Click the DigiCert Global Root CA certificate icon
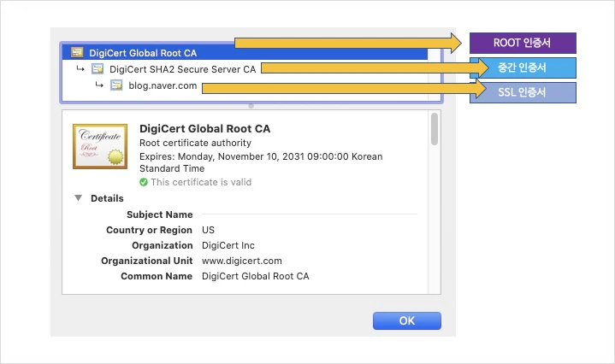 77,52
